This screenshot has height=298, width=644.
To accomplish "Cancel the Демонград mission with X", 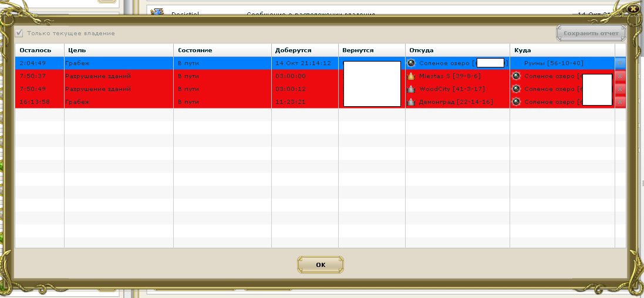I will 620,102.
